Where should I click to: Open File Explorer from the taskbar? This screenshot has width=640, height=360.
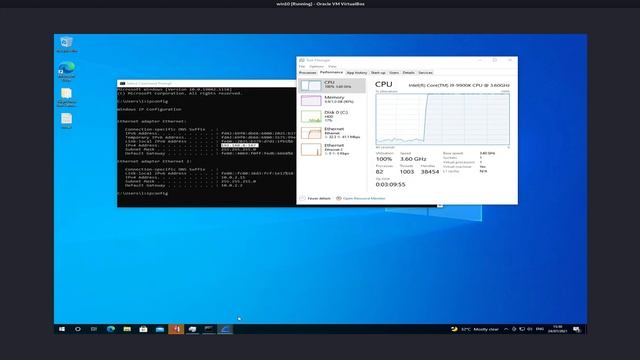click(x=127, y=329)
